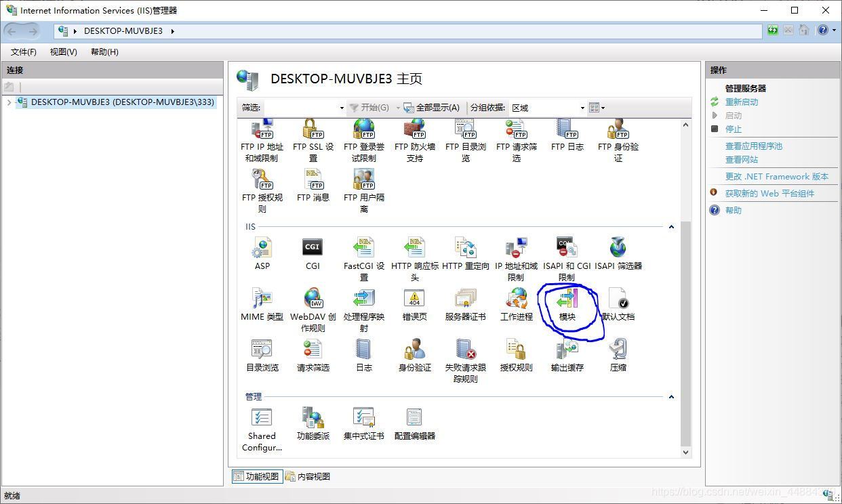
Task: Open 目录浏览 feature
Action: click(x=262, y=355)
